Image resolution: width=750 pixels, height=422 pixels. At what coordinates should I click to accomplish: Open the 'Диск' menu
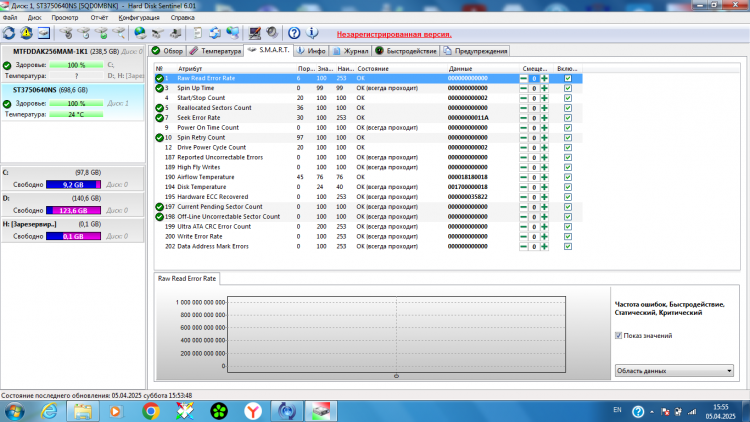pos(34,18)
